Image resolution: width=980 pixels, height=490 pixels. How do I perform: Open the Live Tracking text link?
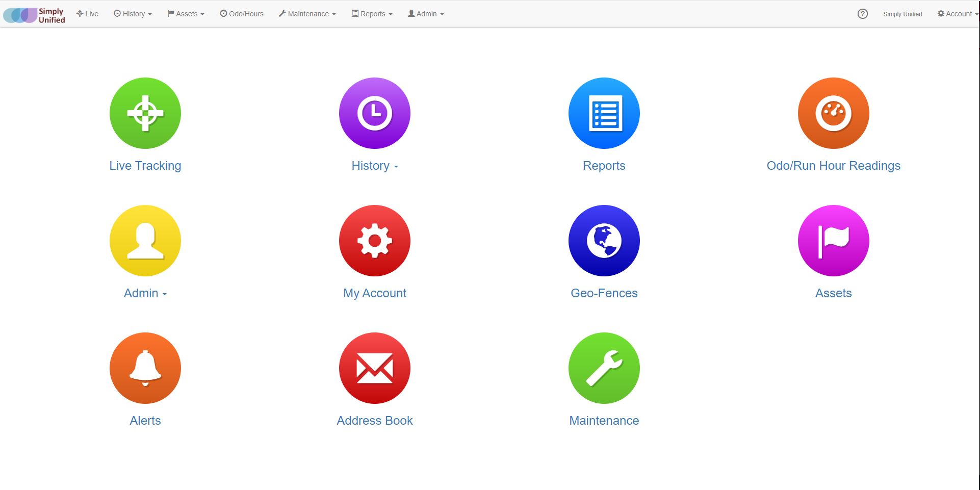(x=145, y=166)
